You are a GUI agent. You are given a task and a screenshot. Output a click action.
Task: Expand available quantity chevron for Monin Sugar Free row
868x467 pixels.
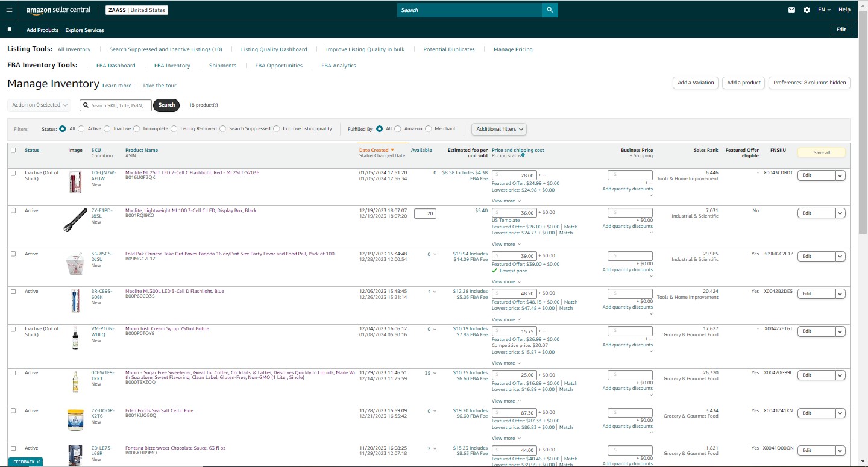tap(435, 373)
